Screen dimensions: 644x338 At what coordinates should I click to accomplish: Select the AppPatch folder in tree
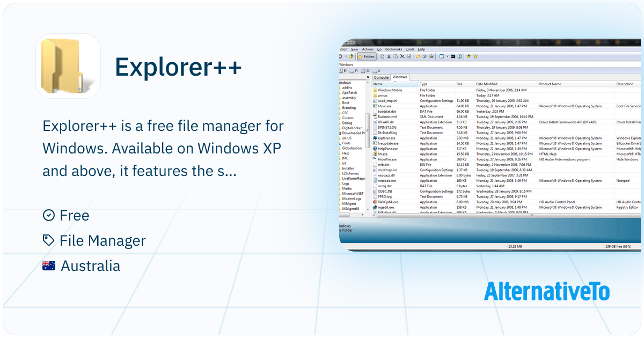[349, 93]
